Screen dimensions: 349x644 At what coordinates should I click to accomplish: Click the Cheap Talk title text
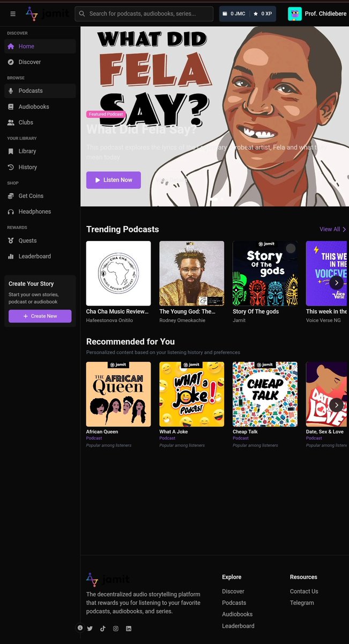point(245,431)
